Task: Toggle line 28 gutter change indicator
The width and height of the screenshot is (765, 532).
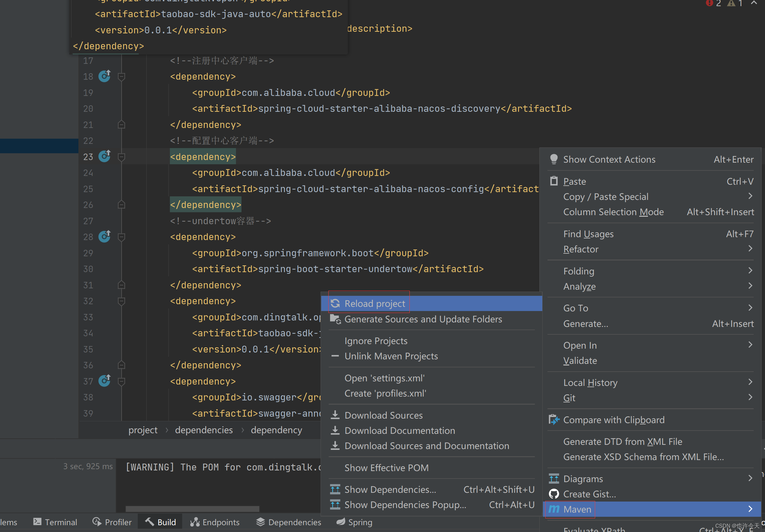Action: point(105,237)
